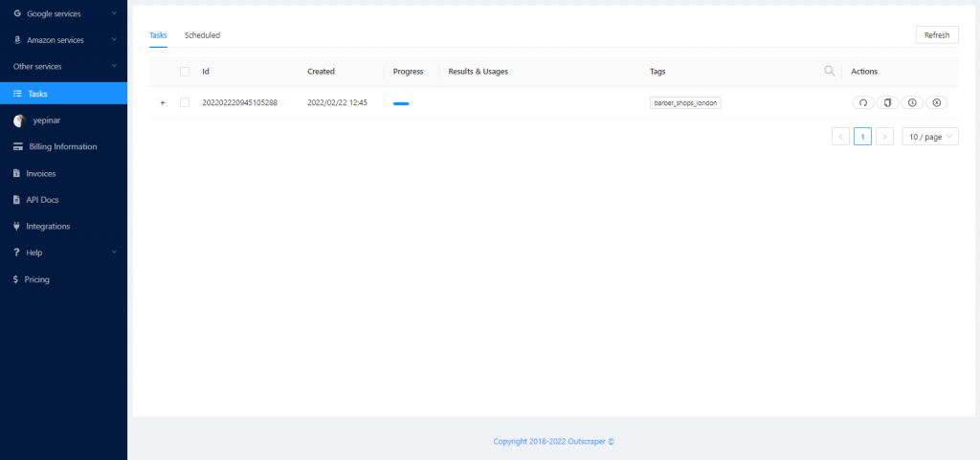Click the search magnifier in Tags column
Image resolution: width=980 pixels, height=460 pixels.
click(829, 71)
